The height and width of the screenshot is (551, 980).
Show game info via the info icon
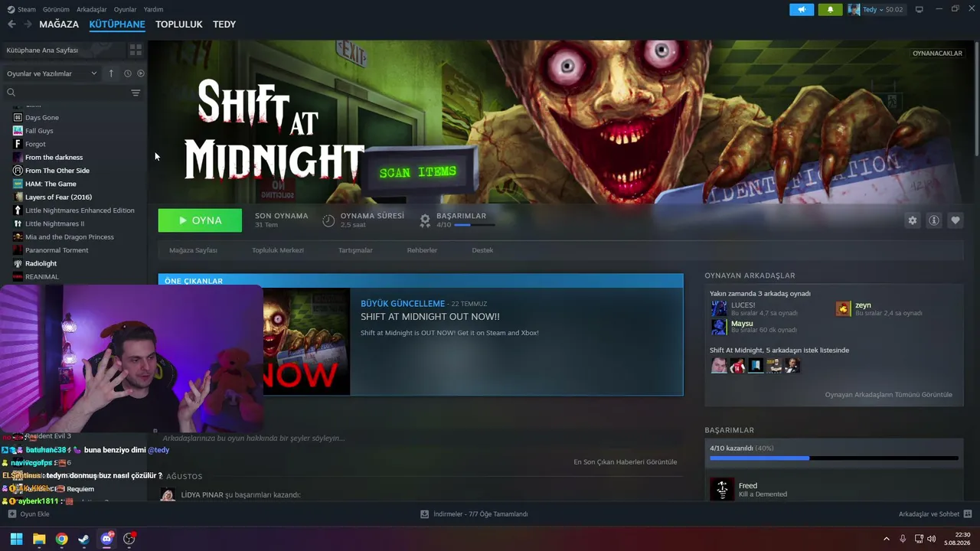tap(934, 220)
